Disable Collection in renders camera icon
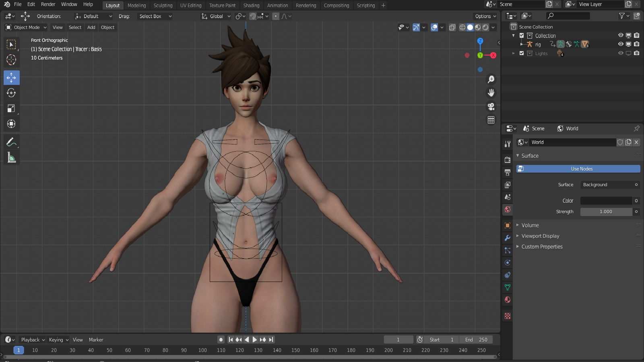Image resolution: width=644 pixels, height=362 pixels. (636, 35)
